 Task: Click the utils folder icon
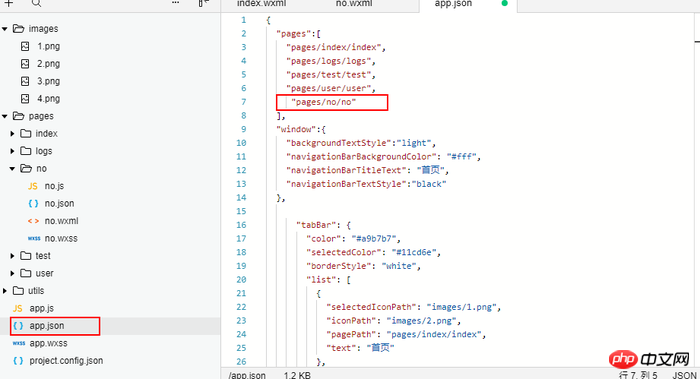(18, 291)
